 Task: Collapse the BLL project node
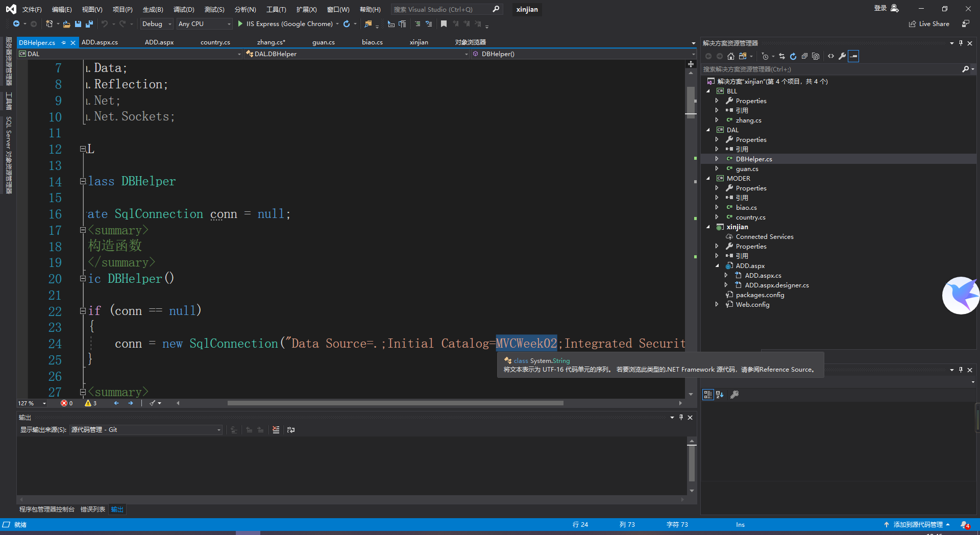click(708, 91)
